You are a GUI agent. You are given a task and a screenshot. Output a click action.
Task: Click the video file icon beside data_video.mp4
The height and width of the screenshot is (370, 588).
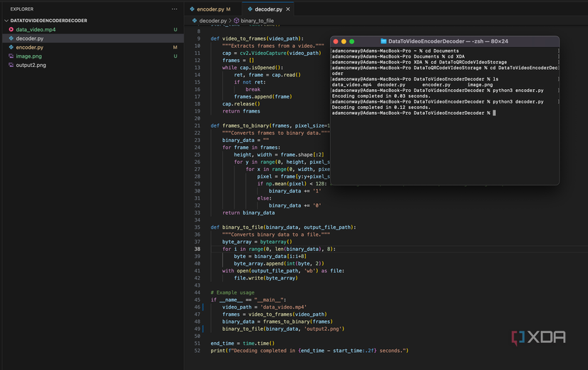11,29
